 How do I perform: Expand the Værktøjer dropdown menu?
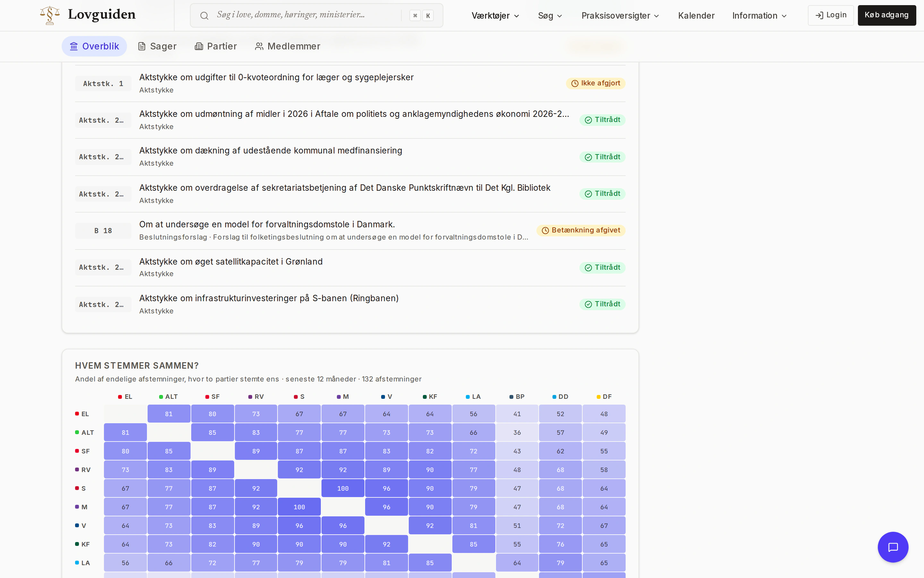tap(495, 16)
